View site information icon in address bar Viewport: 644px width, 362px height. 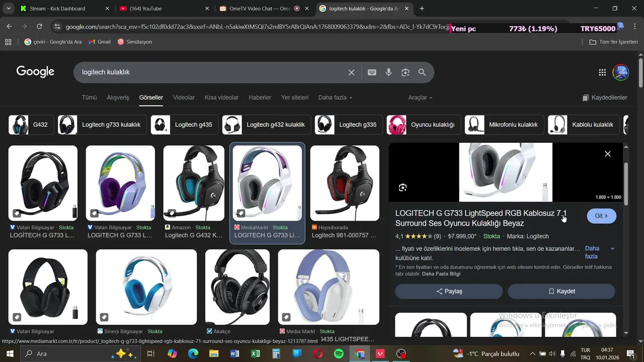(57, 26)
